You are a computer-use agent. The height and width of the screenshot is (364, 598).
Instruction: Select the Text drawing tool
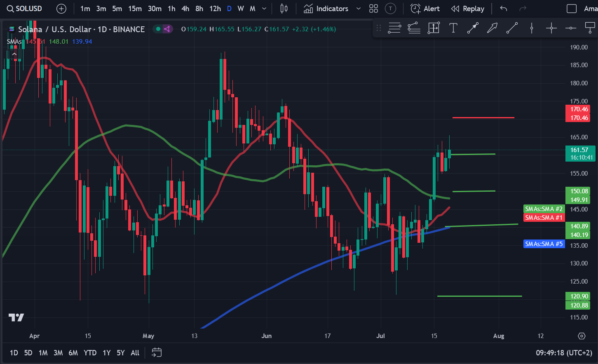(453, 28)
